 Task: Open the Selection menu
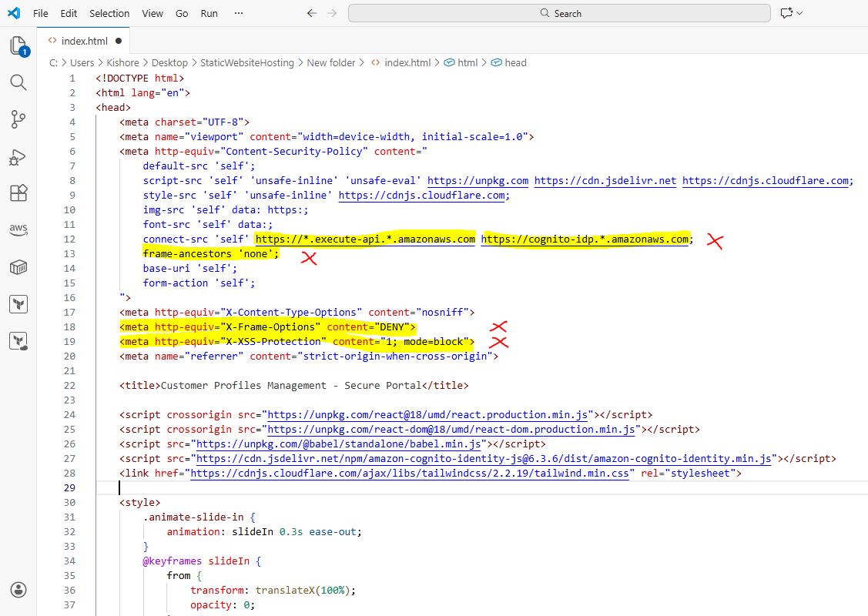point(109,13)
